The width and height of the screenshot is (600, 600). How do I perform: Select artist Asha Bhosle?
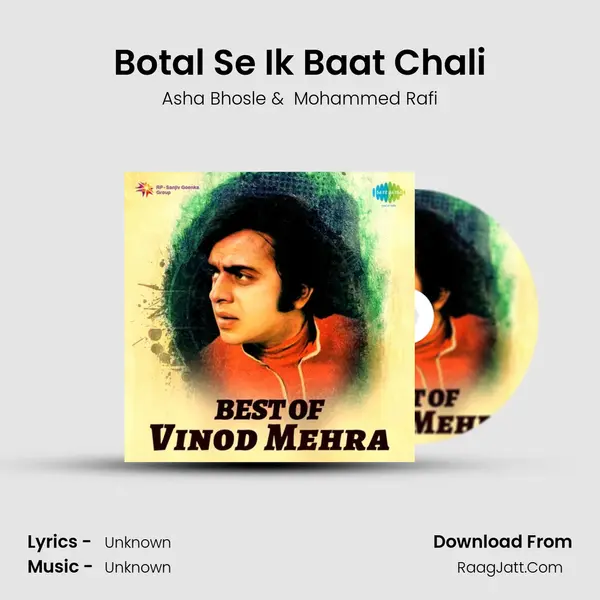coord(214,99)
